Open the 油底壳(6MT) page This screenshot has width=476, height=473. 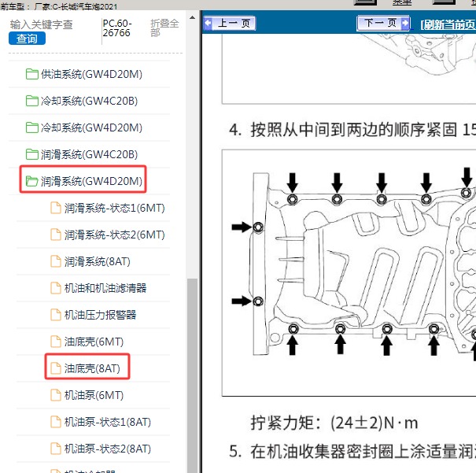[x=94, y=342]
